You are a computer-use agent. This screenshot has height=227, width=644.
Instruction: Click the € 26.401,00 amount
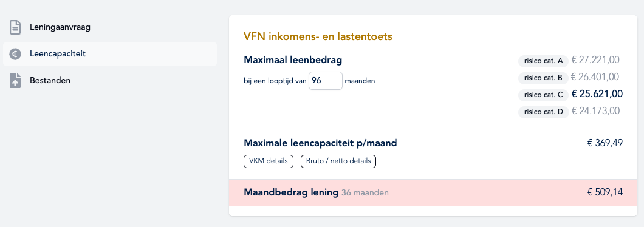click(x=595, y=77)
